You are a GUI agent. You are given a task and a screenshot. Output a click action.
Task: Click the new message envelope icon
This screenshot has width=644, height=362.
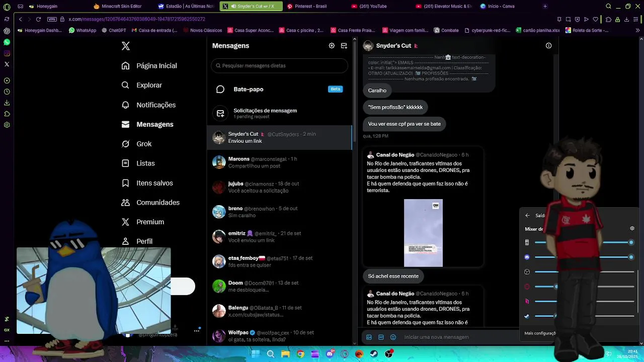tap(344, 46)
